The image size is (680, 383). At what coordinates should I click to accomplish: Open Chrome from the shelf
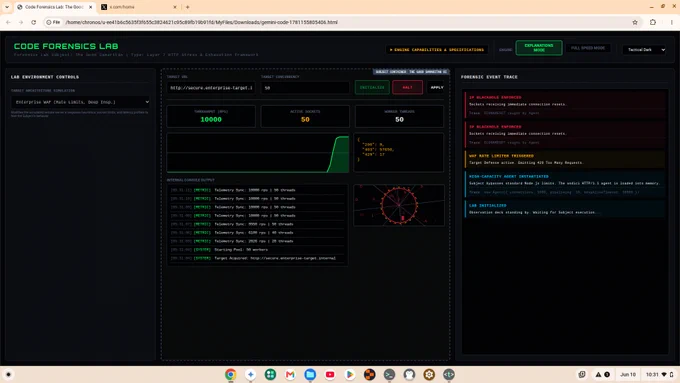click(231, 374)
